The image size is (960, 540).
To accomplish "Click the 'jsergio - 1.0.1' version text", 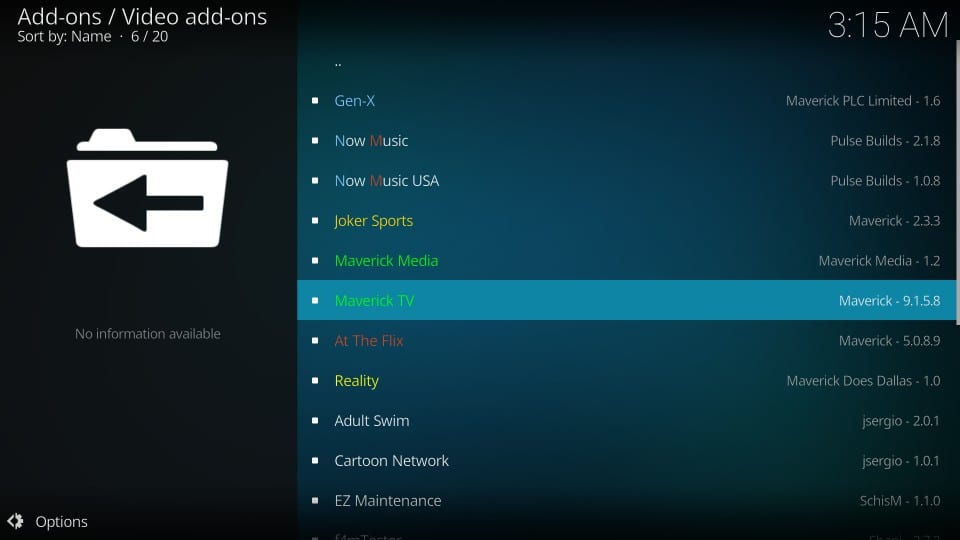I will point(901,460).
